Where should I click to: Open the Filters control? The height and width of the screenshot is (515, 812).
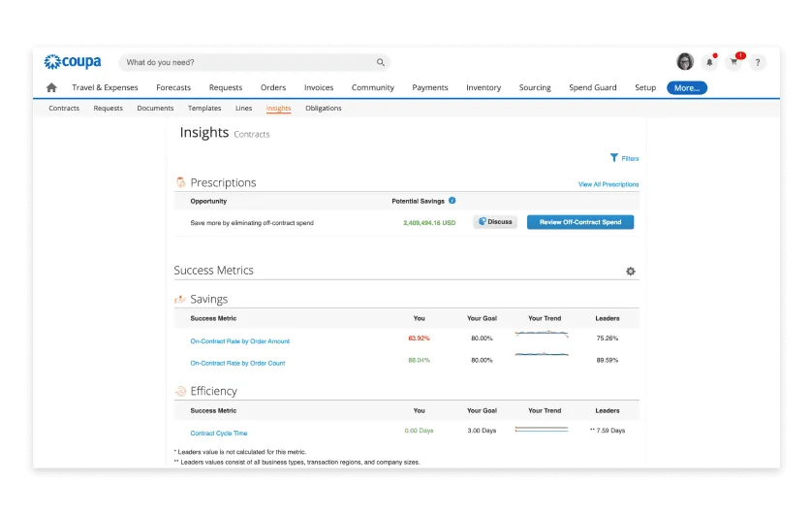624,158
